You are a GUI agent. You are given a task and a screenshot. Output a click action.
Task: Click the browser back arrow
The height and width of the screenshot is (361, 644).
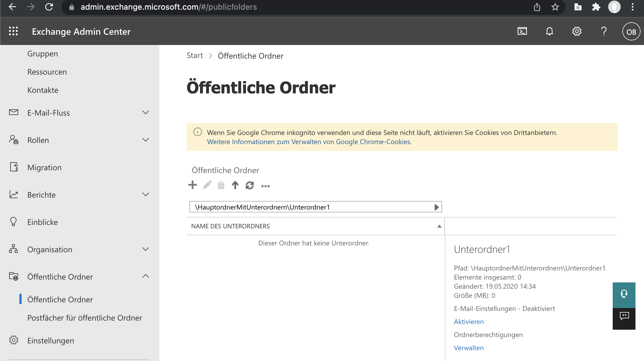point(13,7)
